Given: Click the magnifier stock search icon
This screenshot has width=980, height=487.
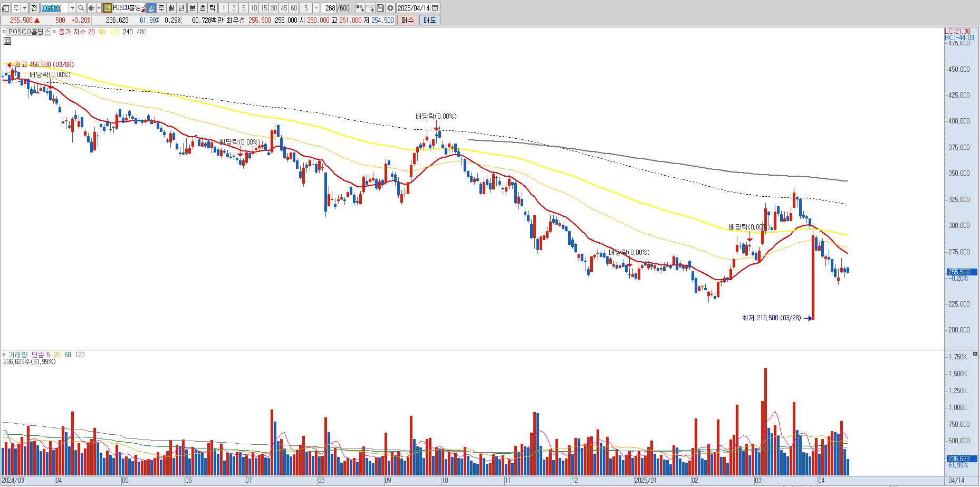Looking at the screenshot, I should tap(81, 8).
